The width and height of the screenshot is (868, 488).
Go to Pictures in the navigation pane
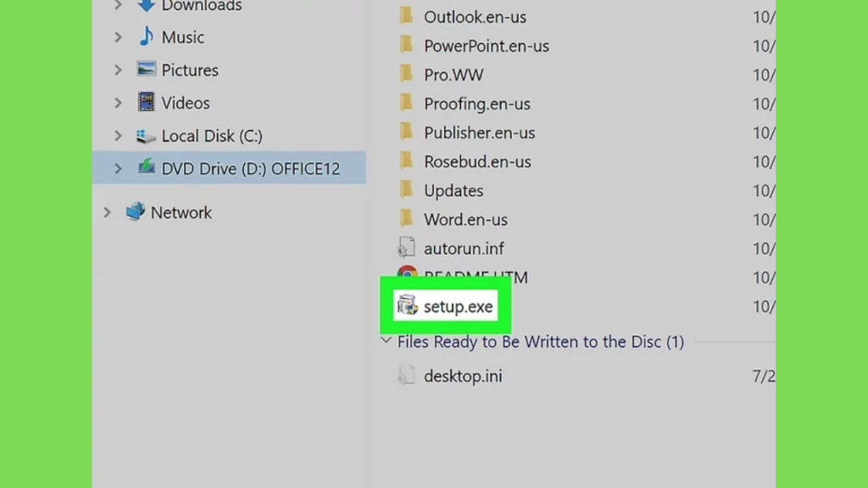point(190,70)
